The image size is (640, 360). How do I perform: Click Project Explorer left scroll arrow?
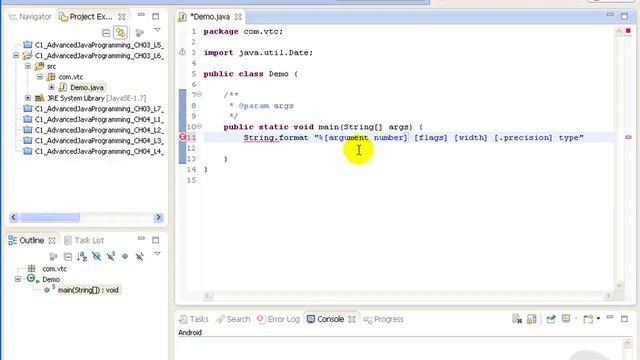(x=13, y=217)
